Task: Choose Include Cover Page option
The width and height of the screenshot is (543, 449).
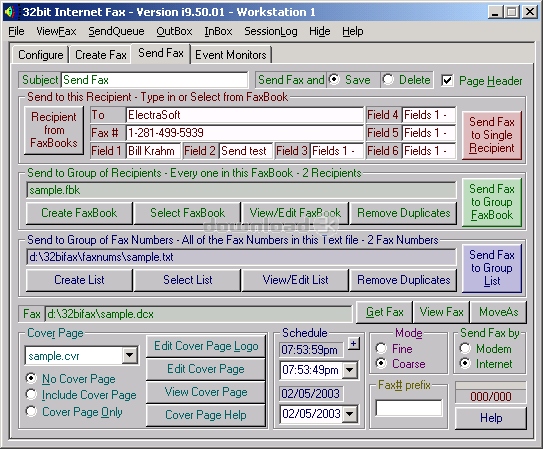Action: coord(31,394)
